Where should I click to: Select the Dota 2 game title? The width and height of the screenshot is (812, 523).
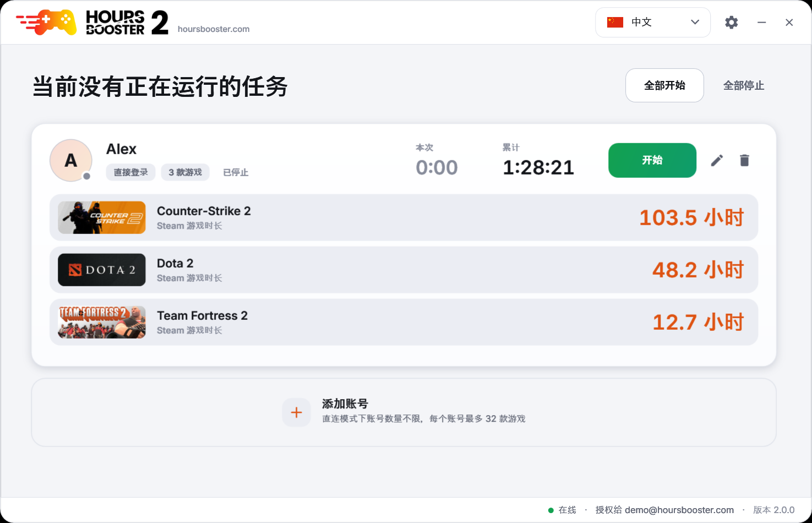point(175,263)
